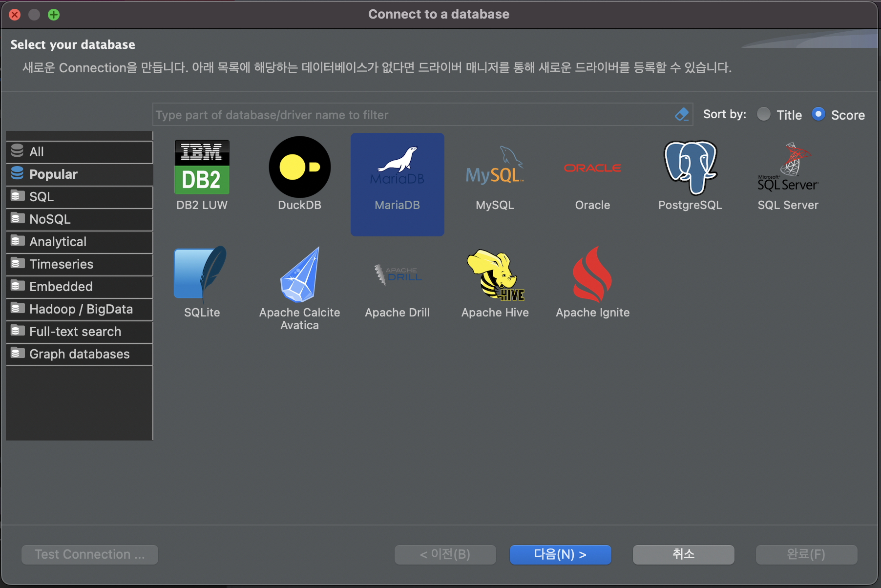Click the green zoom window button

tap(54, 15)
